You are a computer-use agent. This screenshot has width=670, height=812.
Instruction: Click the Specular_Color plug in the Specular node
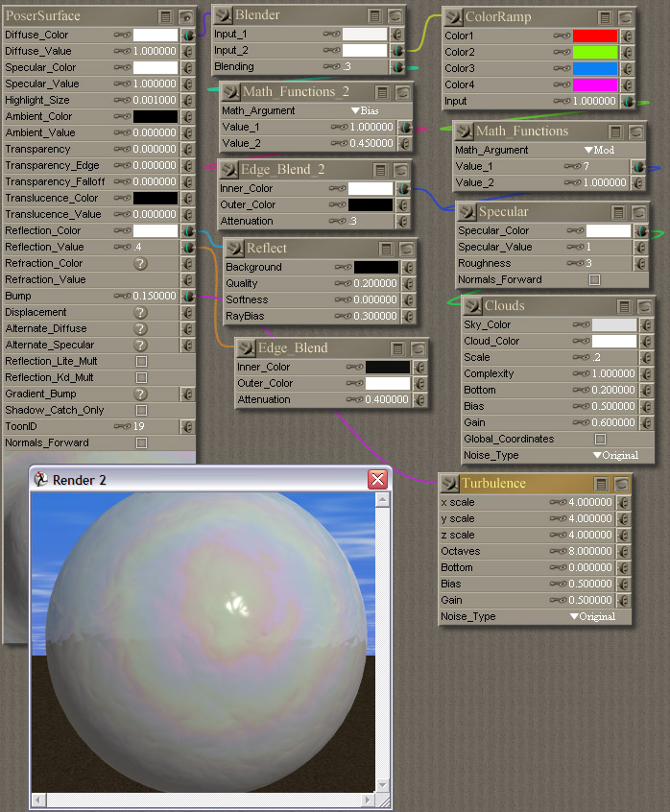641,231
